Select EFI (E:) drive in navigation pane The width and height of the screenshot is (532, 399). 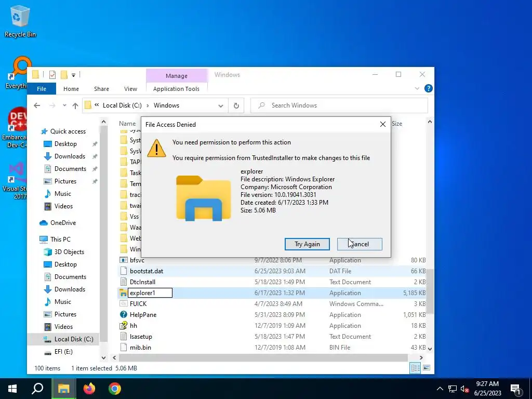click(x=63, y=352)
